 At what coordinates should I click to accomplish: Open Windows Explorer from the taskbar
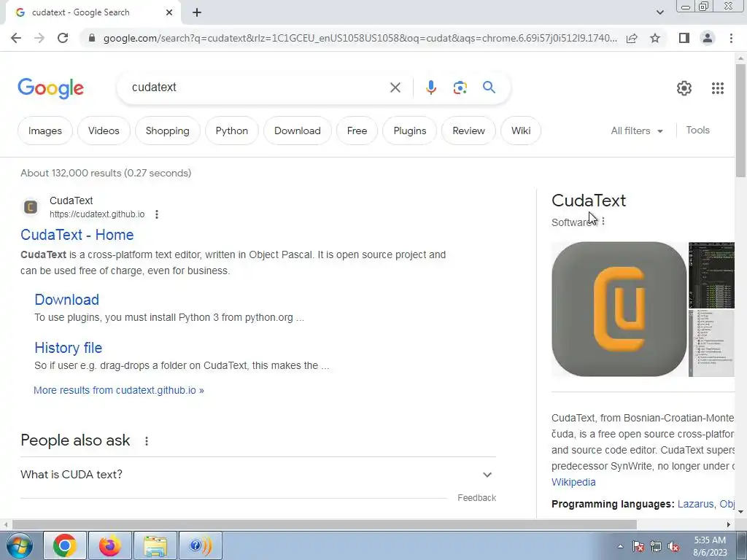pyautogui.click(x=155, y=545)
